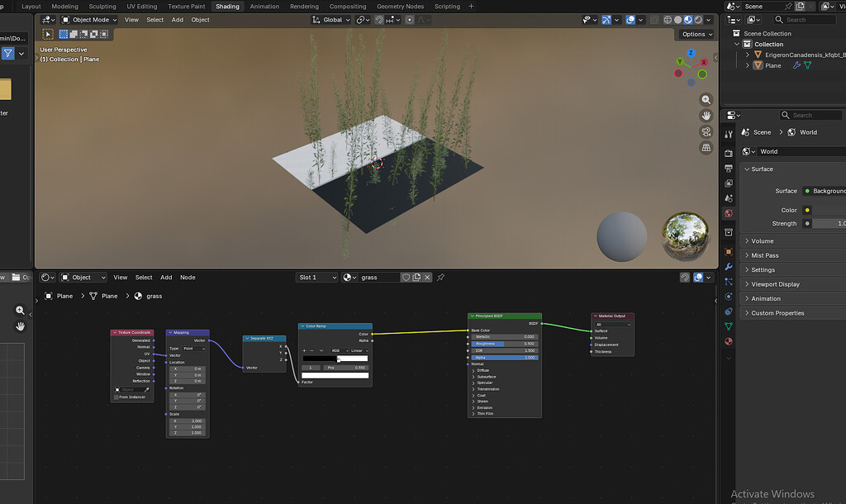
Task: Open the View Layer properties tab
Action: pos(729,183)
